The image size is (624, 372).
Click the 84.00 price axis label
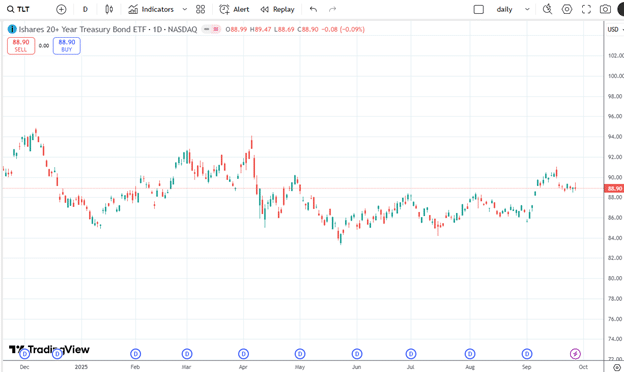[x=616, y=238]
